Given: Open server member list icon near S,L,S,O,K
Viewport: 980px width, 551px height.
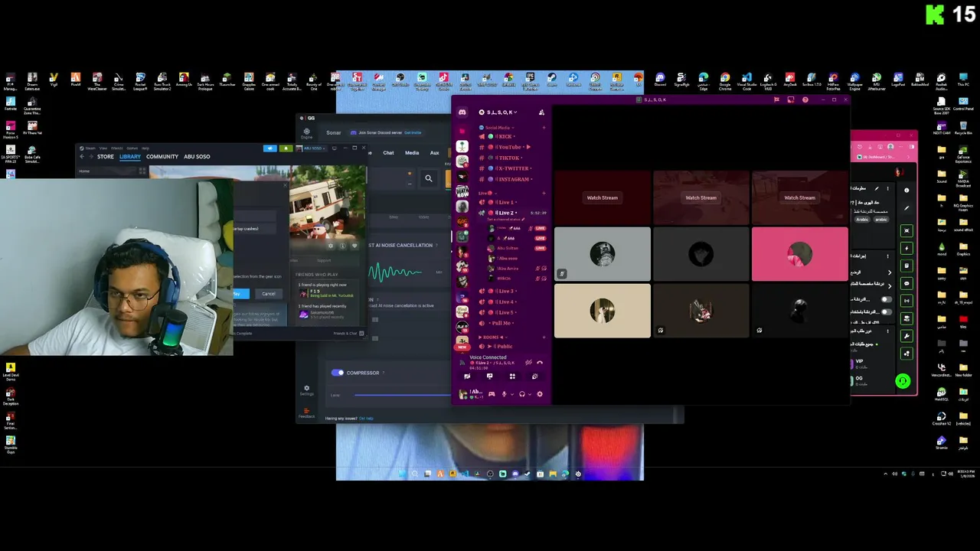Looking at the screenshot, I should pos(541,112).
